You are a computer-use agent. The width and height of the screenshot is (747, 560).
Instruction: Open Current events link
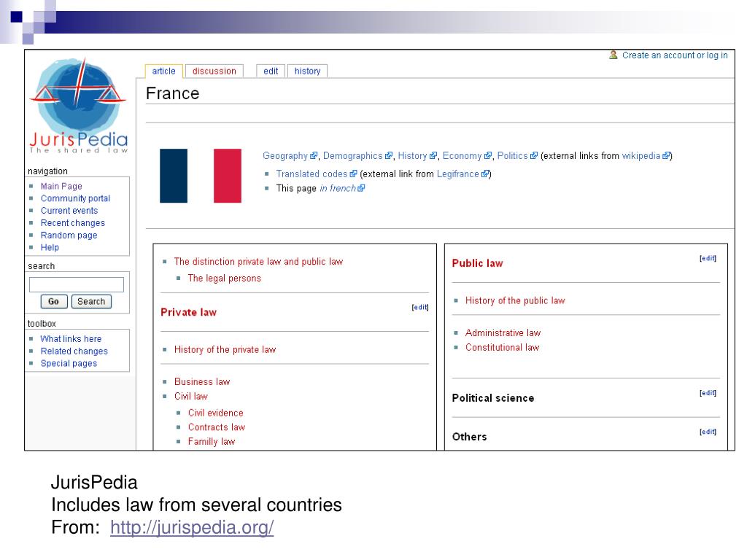pos(69,211)
